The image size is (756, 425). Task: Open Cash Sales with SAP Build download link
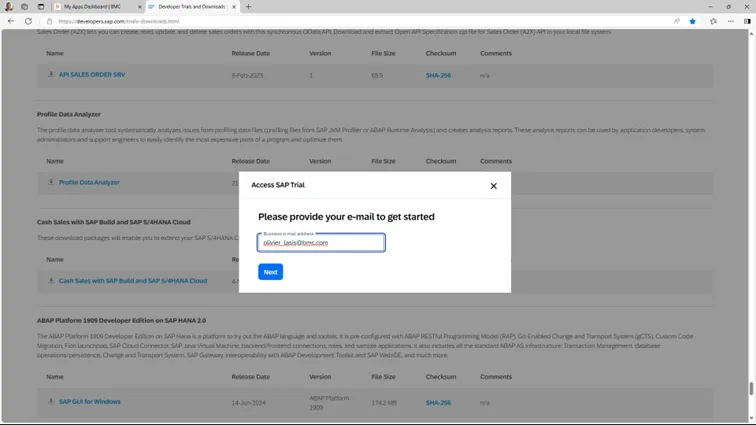133,281
